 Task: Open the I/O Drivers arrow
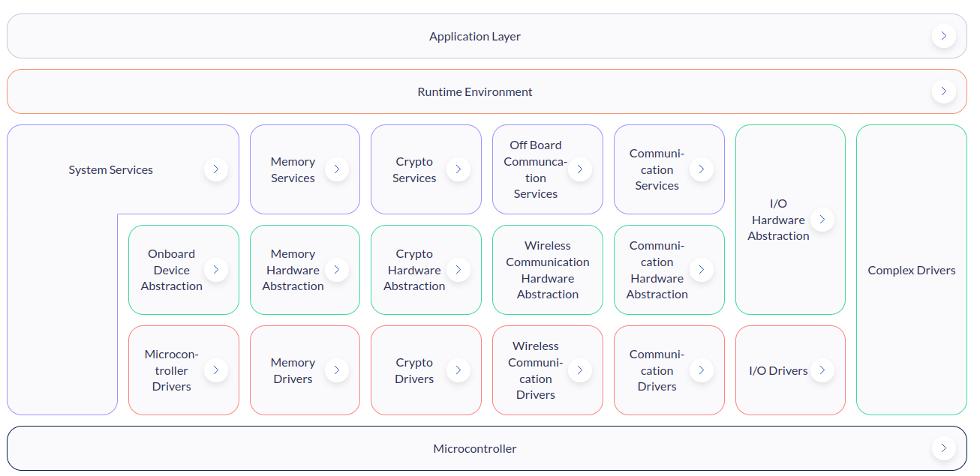point(822,370)
